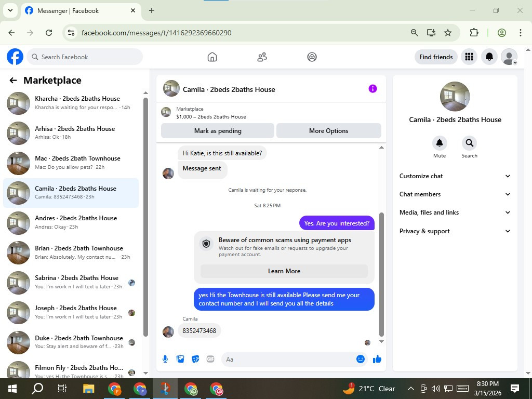
Task: Reload the page
Action: 49,33
